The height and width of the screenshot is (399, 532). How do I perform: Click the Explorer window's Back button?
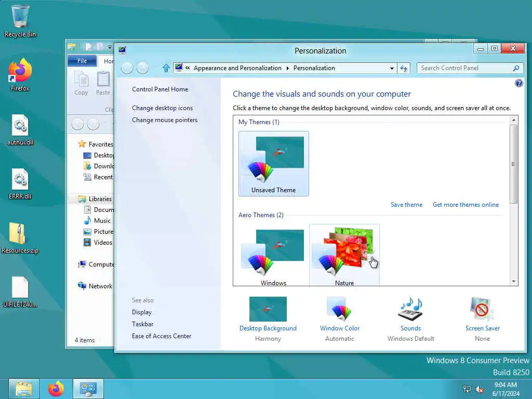click(x=78, y=124)
